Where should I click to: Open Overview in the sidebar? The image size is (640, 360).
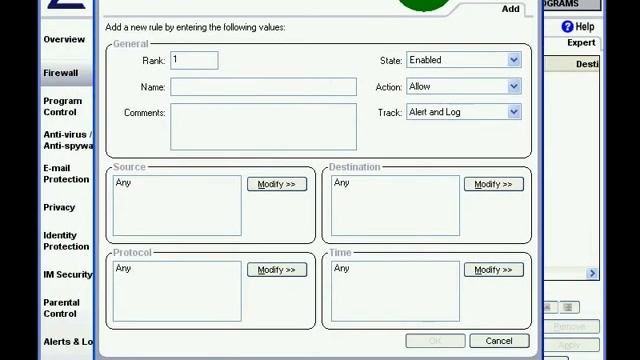(64, 40)
